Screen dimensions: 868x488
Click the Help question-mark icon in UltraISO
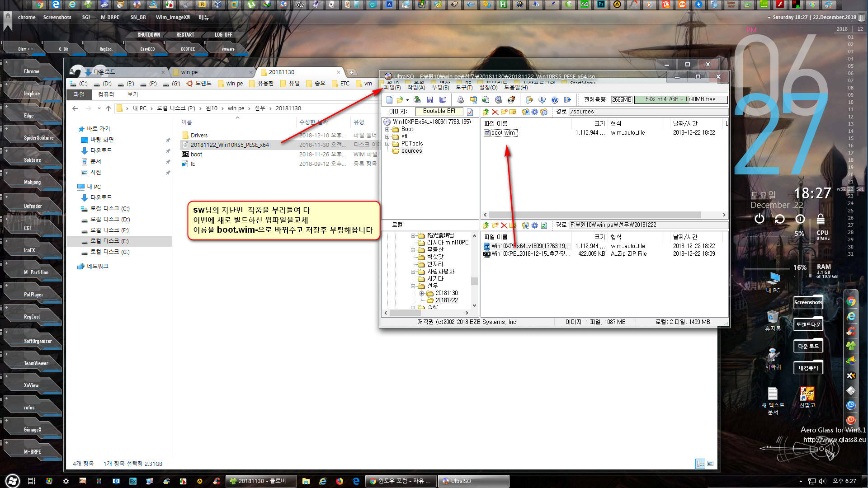[555, 99]
